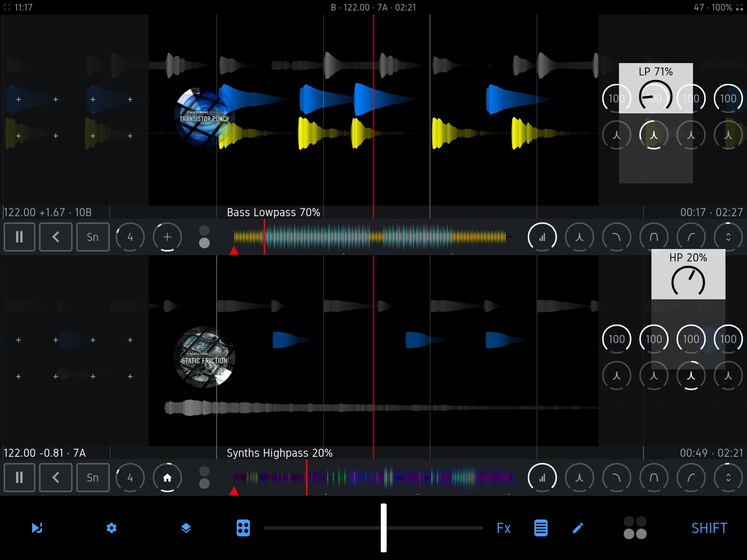Toggle Sn snap button on top deck
The image size is (747, 560).
[x=93, y=237]
